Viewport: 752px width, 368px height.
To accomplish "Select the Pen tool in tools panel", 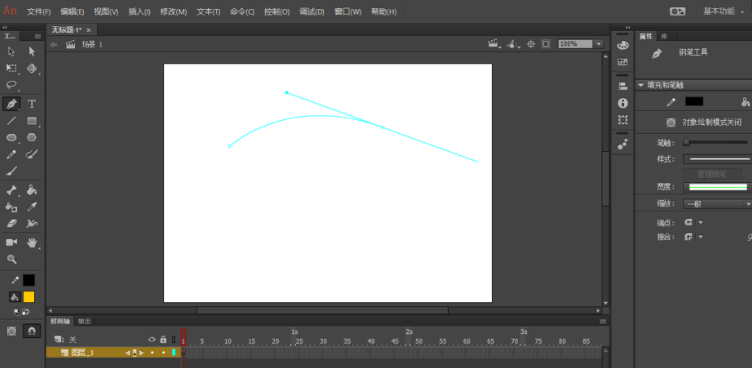I will tap(12, 104).
